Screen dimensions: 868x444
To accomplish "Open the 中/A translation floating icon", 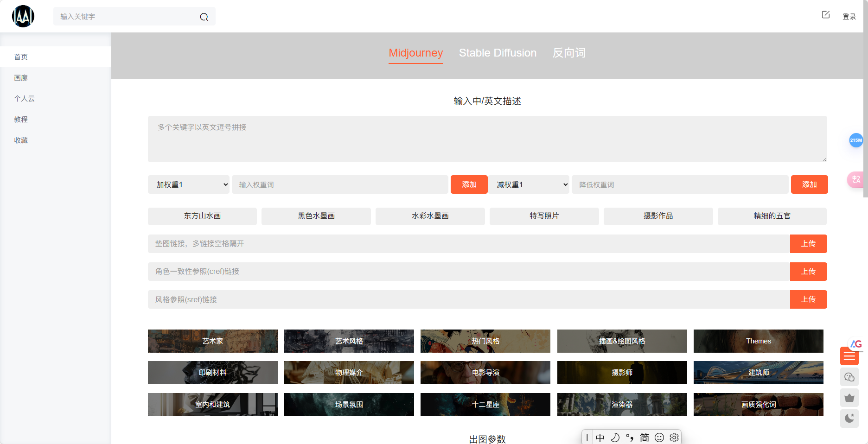I will [856, 180].
